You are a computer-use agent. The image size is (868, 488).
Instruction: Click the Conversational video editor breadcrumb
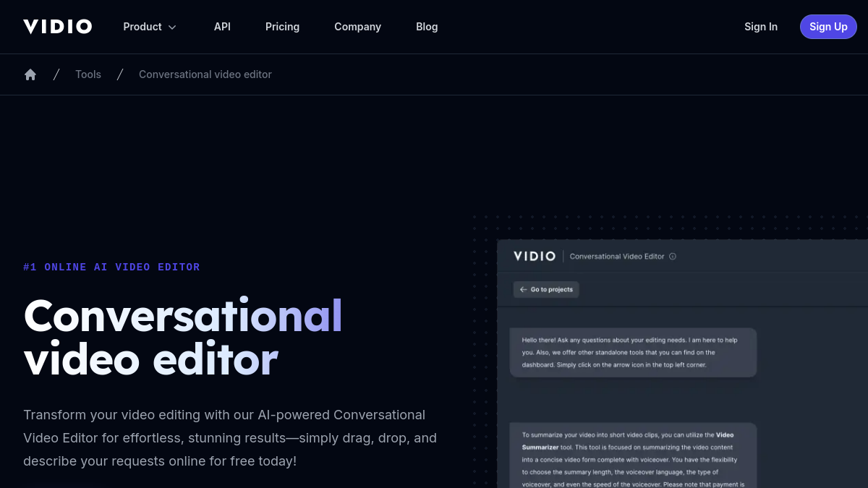point(205,74)
